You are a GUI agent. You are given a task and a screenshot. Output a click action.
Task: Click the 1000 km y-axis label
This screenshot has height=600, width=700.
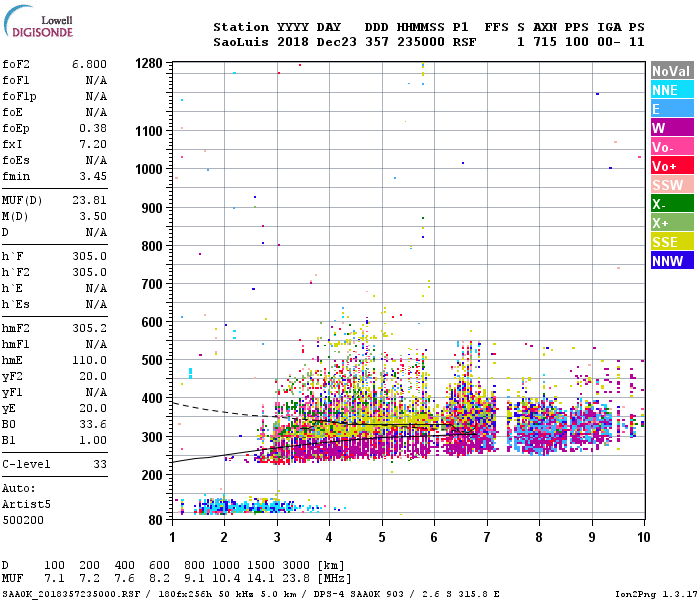[149, 169]
